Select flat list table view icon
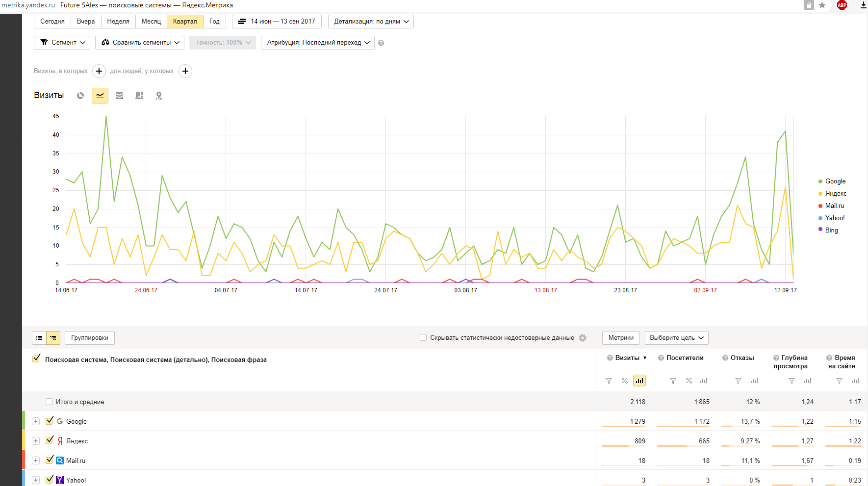The height and width of the screenshot is (486, 868). pos(39,338)
